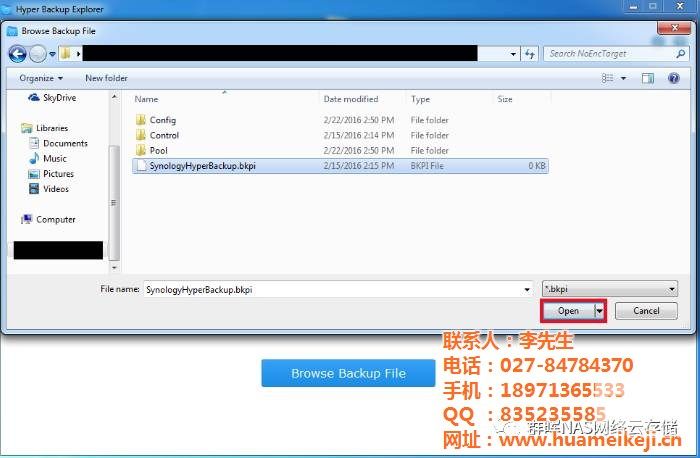
Task: Open the *.bkpi file type dropdown
Action: pyautogui.click(x=609, y=289)
